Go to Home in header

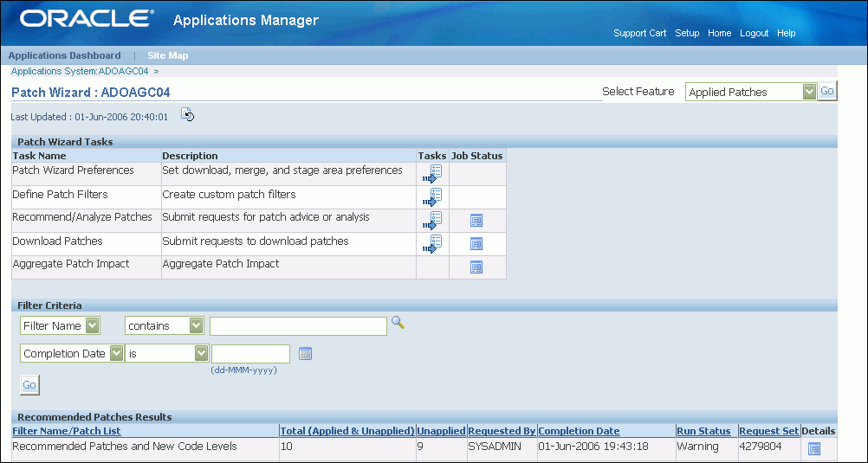tap(719, 33)
